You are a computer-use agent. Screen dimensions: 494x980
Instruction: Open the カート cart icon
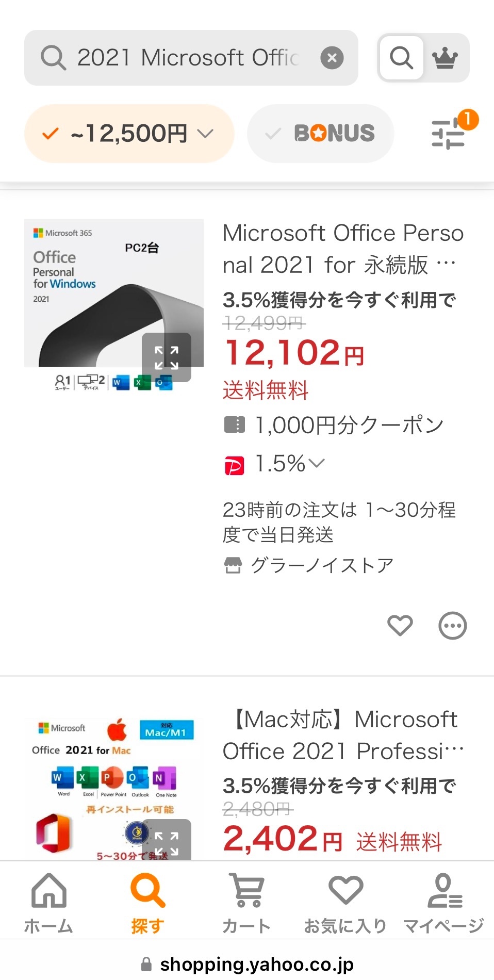tap(246, 903)
